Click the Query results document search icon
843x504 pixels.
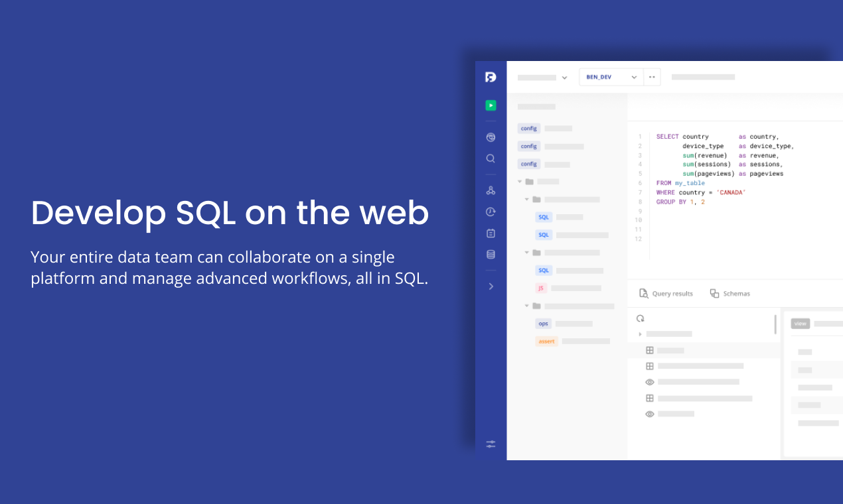click(643, 293)
